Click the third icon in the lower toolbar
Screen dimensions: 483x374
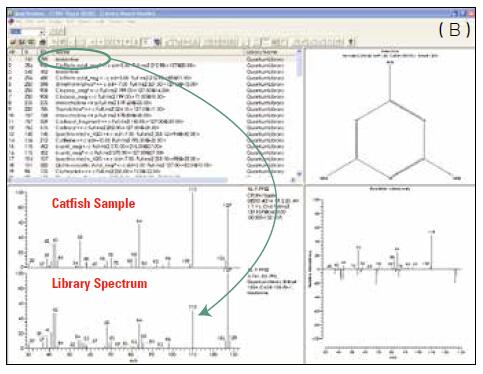pos(31,42)
